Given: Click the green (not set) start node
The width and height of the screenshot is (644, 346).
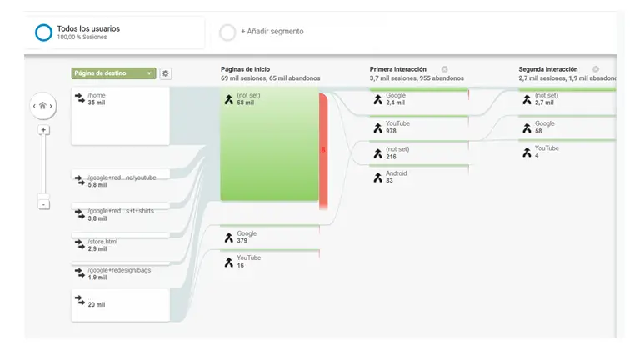Looking at the screenshot, I should (269, 146).
